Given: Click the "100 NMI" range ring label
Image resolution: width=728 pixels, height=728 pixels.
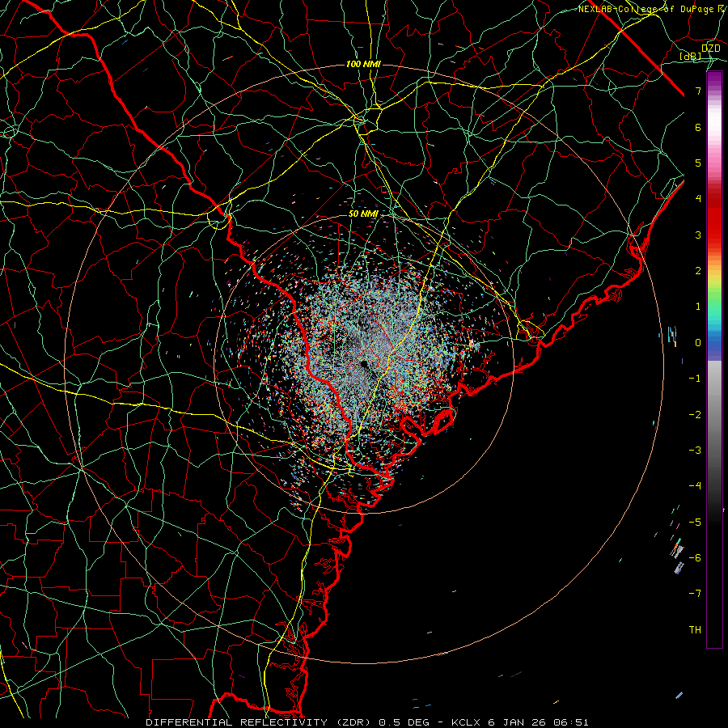Looking at the screenshot, I should point(363,64).
